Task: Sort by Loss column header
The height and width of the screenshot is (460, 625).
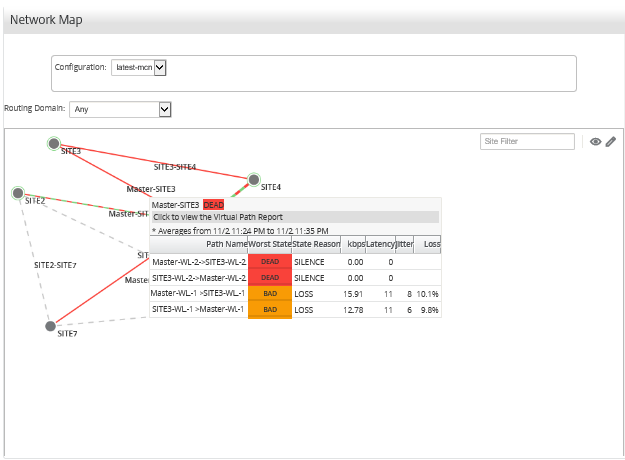Action: click(x=428, y=244)
